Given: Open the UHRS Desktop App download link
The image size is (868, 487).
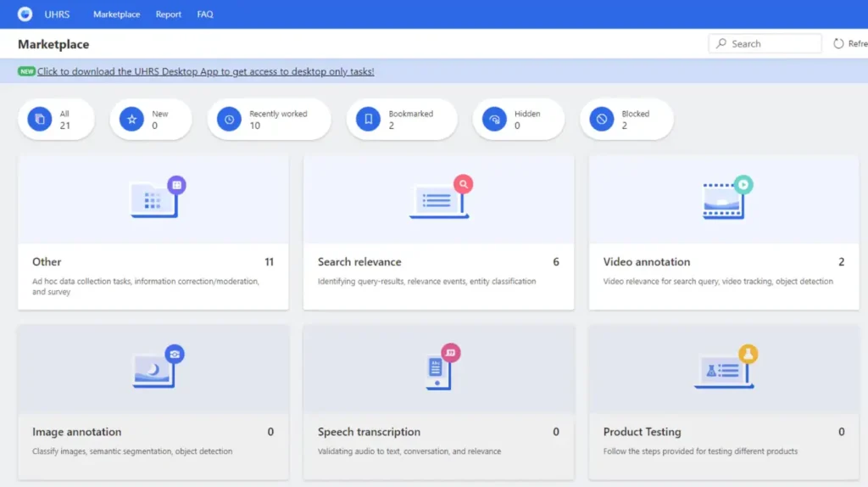Looking at the screenshot, I should pos(205,71).
